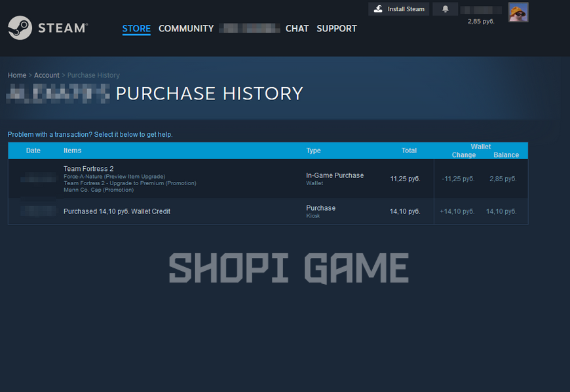Viewport: 570px width, 392px height.
Task: Open the SUPPORT menu item
Action: [337, 28]
